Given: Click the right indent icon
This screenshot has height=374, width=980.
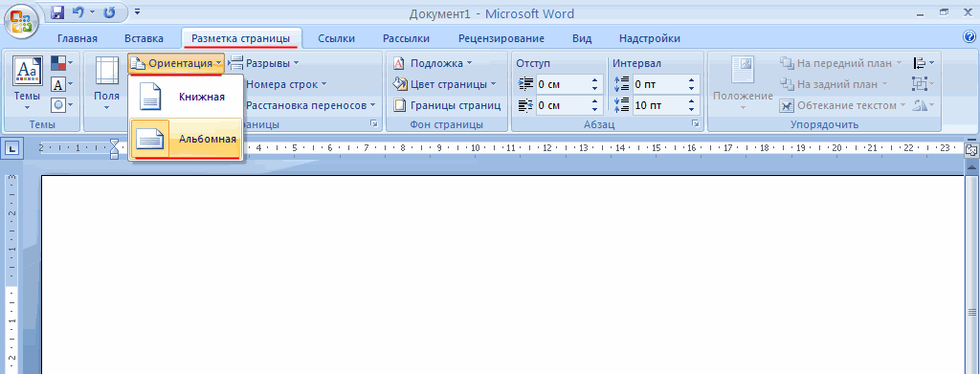Looking at the screenshot, I should [x=525, y=105].
